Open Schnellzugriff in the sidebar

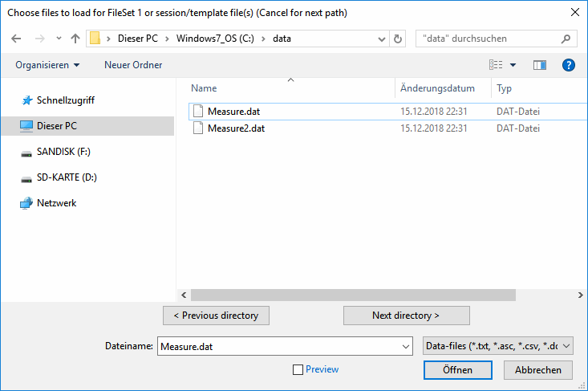click(65, 100)
